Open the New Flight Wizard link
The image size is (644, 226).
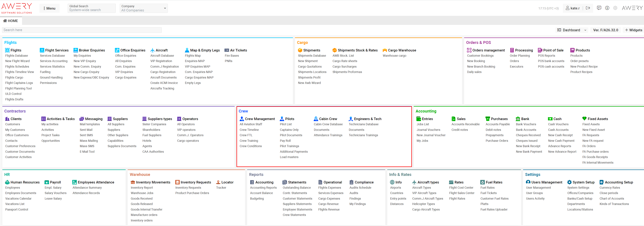pos(17,61)
